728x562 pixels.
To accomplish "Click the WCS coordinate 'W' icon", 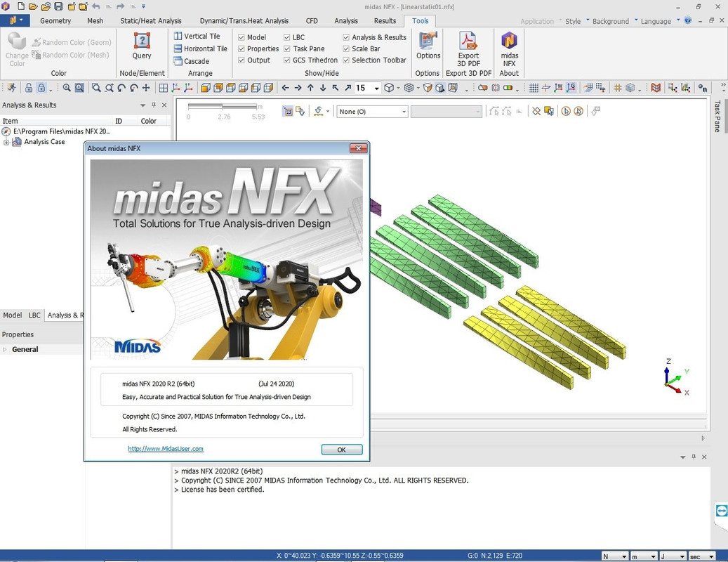I will [x=559, y=88].
